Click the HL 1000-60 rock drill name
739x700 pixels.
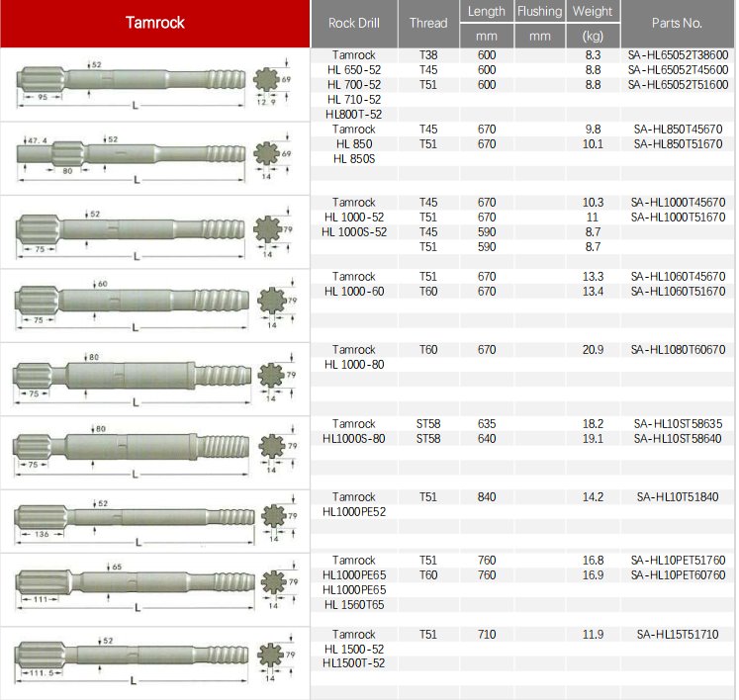click(354, 292)
